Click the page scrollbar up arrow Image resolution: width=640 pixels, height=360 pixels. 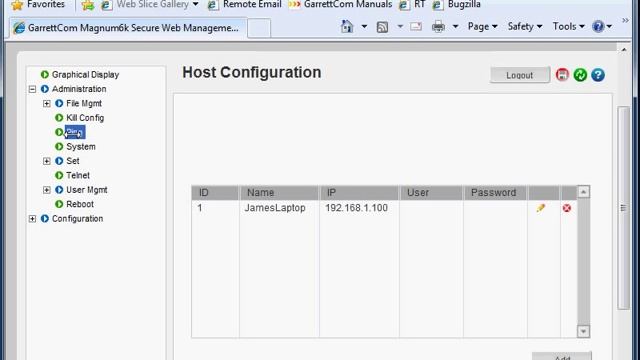pos(624,50)
